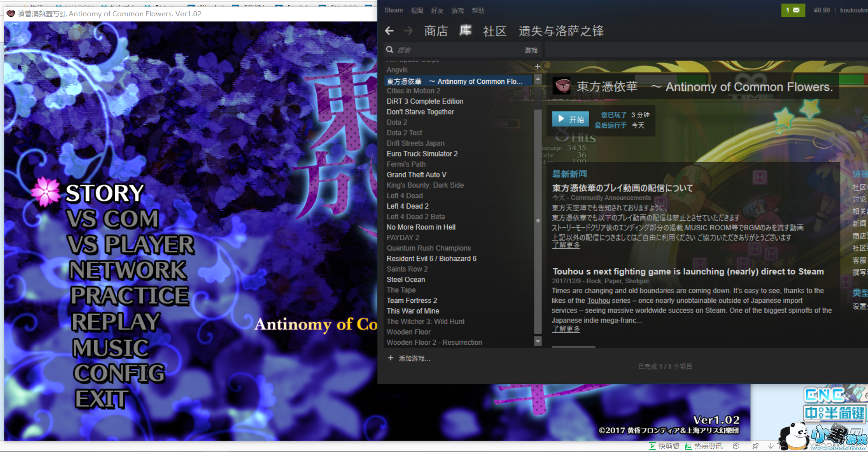
Task: Select Cities in Motion 2 in library
Action: click(413, 91)
